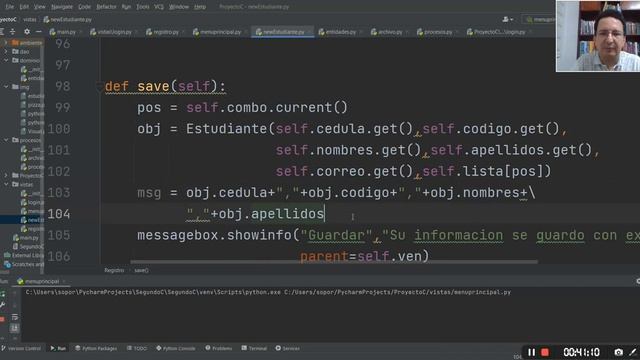
Task: Switch to entidades.py editor tab
Action: point(341,32)
